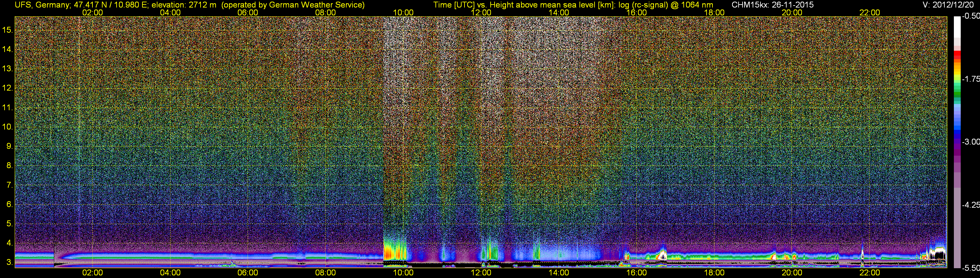Click the 12:00 label on the bottom time axis
980x278 pixels.
[481, 273]
